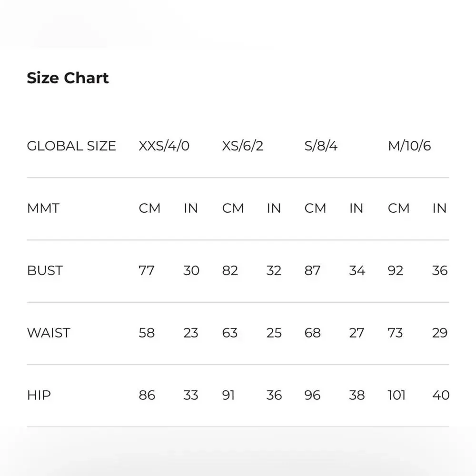Select hip value 96 in S column

[x=313, y=395]
